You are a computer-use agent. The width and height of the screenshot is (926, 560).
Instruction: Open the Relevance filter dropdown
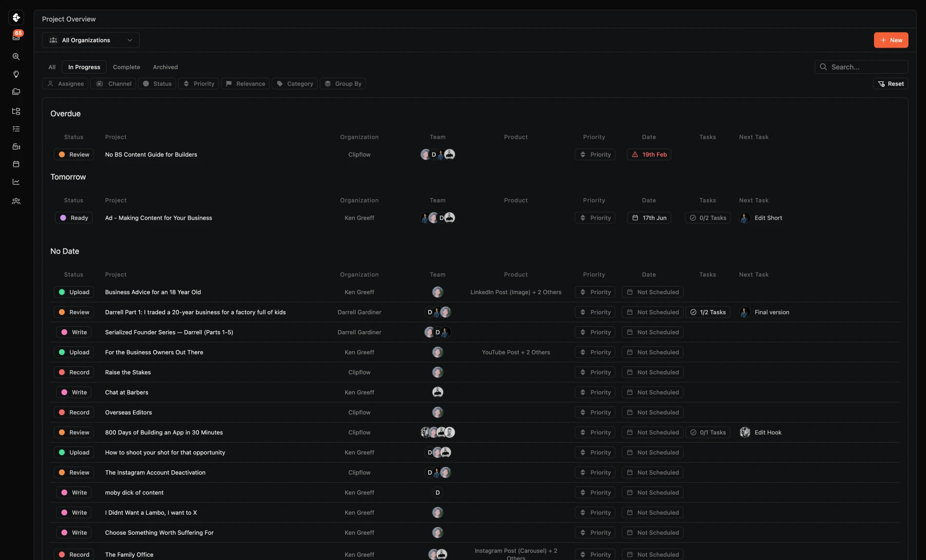tap(245, 84)
